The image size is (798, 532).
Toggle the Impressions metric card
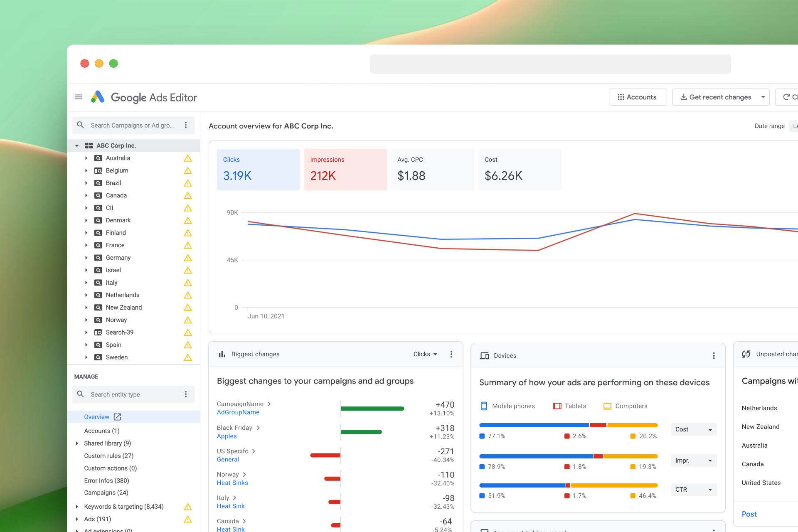pos(345,170)
